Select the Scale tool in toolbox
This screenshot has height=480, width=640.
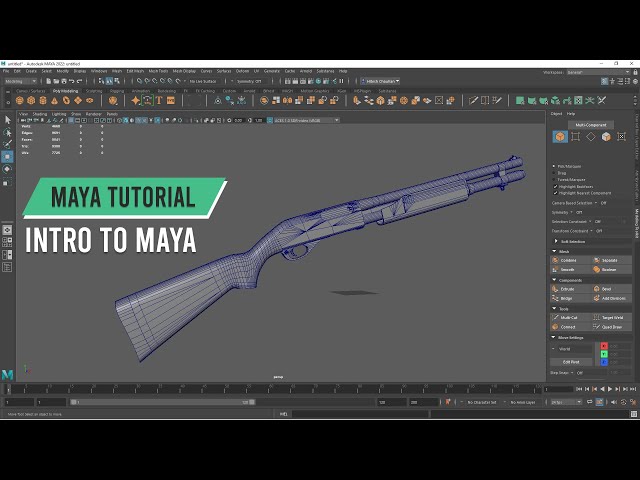(7, 182)
